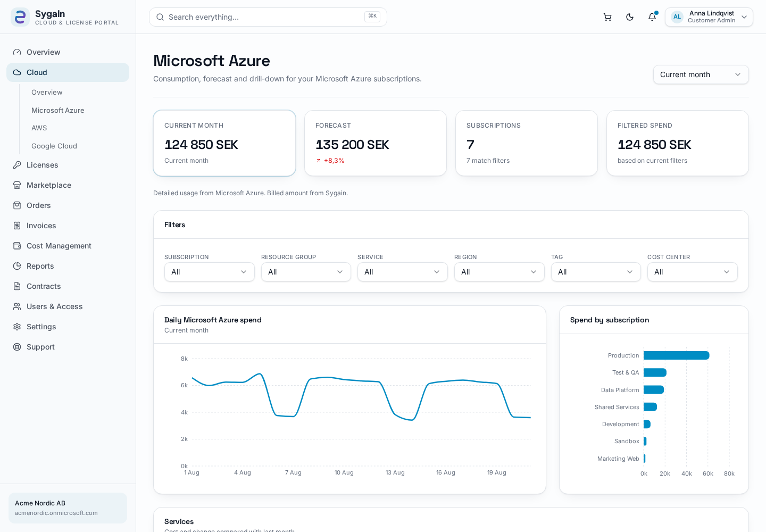Click the Settings gear icon
The image size is (766, 532).
pos(17,327)
